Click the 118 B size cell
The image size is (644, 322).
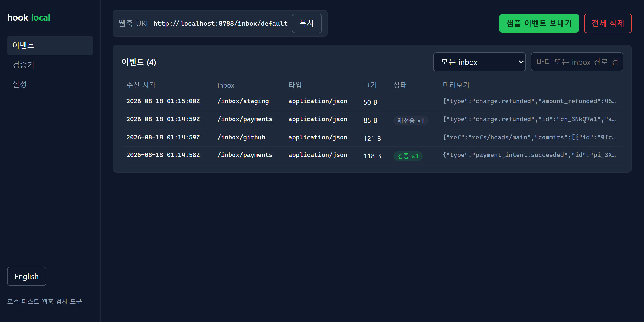coord(372,156)
